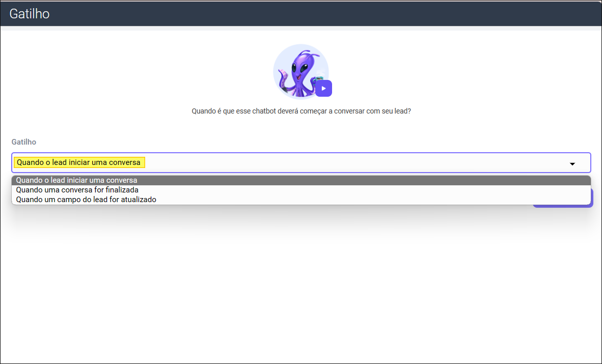Click the question text about the chatbot
Viewport: 602px width, 364px height.
coord(301,111)
